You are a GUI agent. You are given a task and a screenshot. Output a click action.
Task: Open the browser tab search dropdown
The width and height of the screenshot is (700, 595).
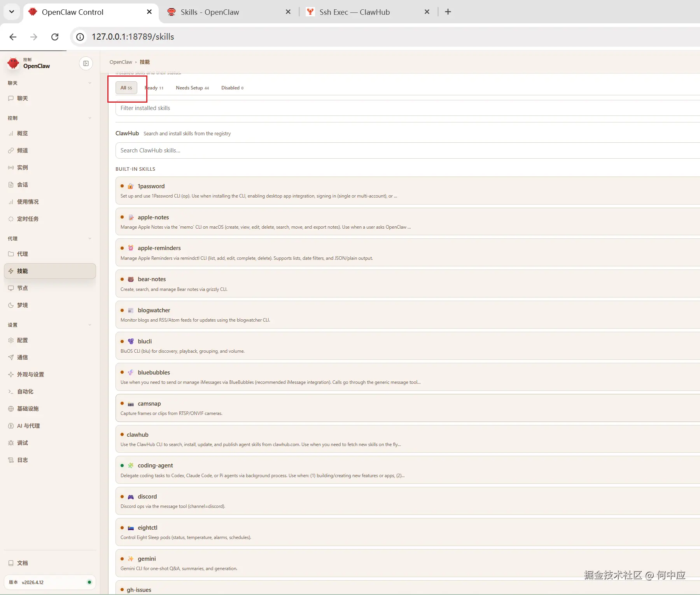tap(12, 12)
